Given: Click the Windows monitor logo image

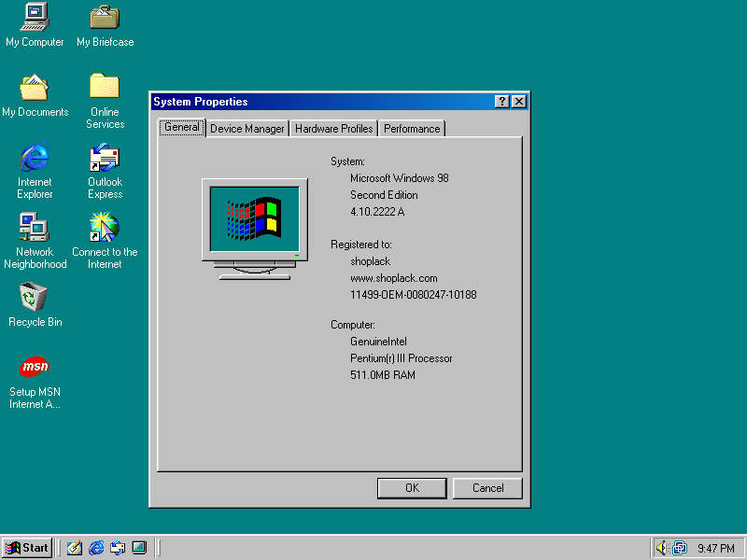Looking at the screenshot, I should (255, 229).
